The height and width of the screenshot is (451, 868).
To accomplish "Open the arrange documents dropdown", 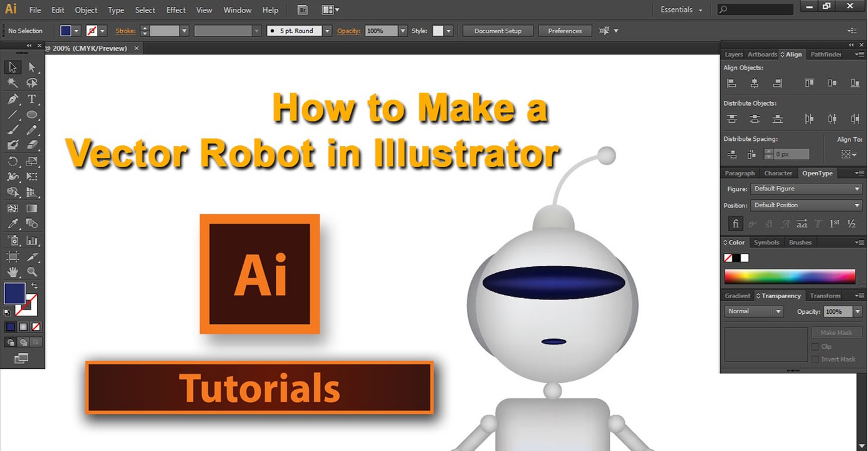I will coord(330,10).
